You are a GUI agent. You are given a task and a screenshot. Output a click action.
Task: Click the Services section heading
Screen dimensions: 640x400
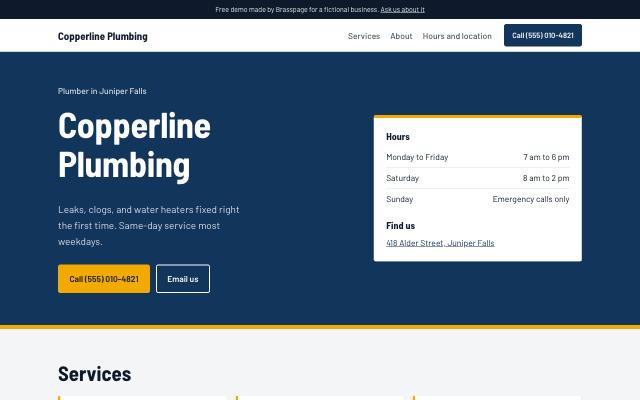pos(95,374)
